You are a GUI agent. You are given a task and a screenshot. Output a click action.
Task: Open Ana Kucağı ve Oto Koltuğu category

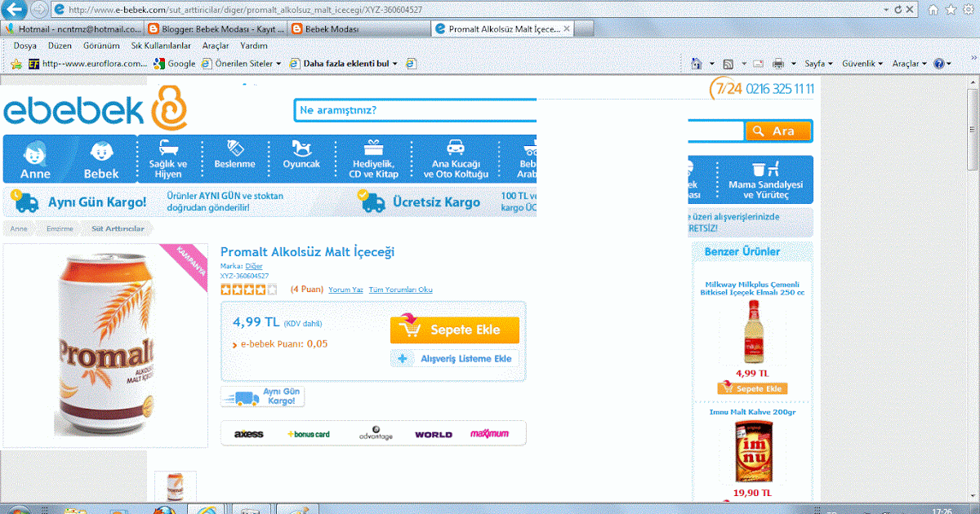(x=456, y=159)
